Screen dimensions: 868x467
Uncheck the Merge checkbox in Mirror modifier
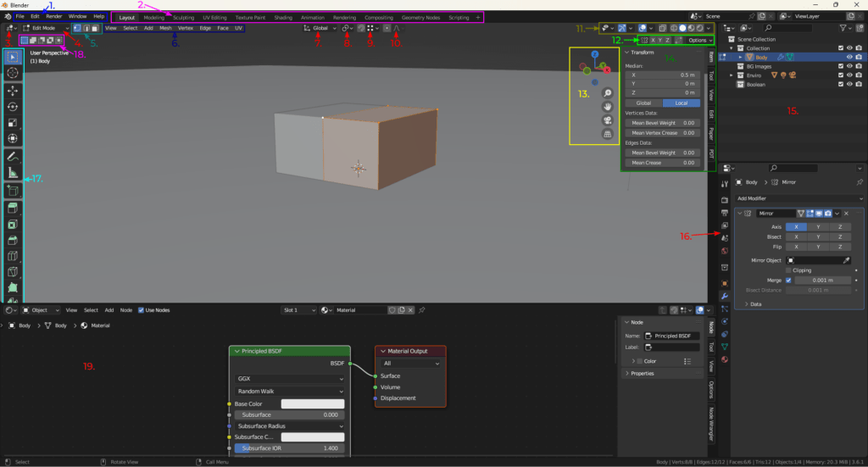(788, 280)
